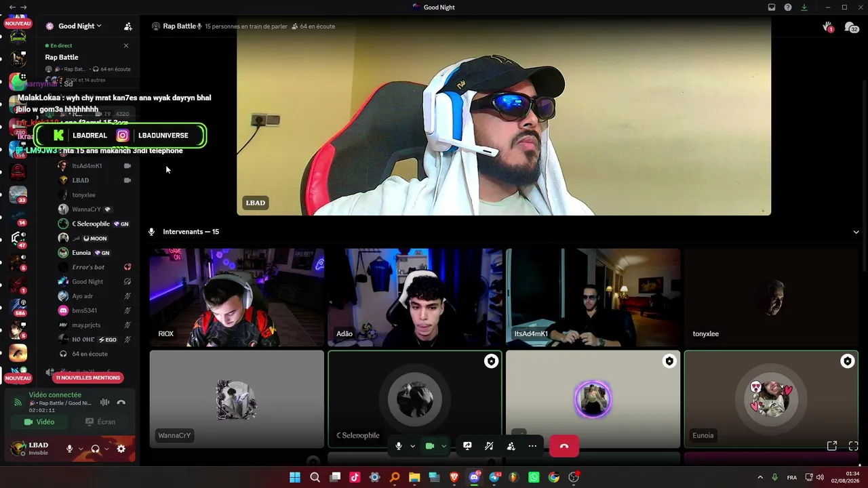Open the help question mark icon
The height and width of the screenshot is (488, 868).
[788, 7]
